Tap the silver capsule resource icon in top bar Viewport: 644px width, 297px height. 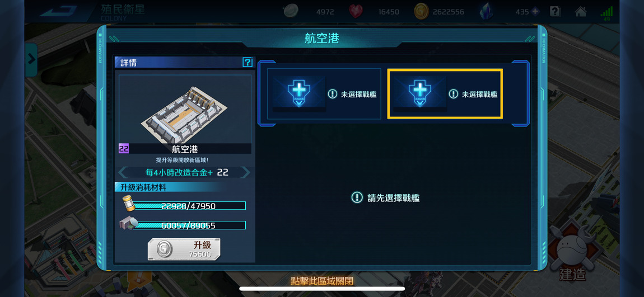click(291, 11)
